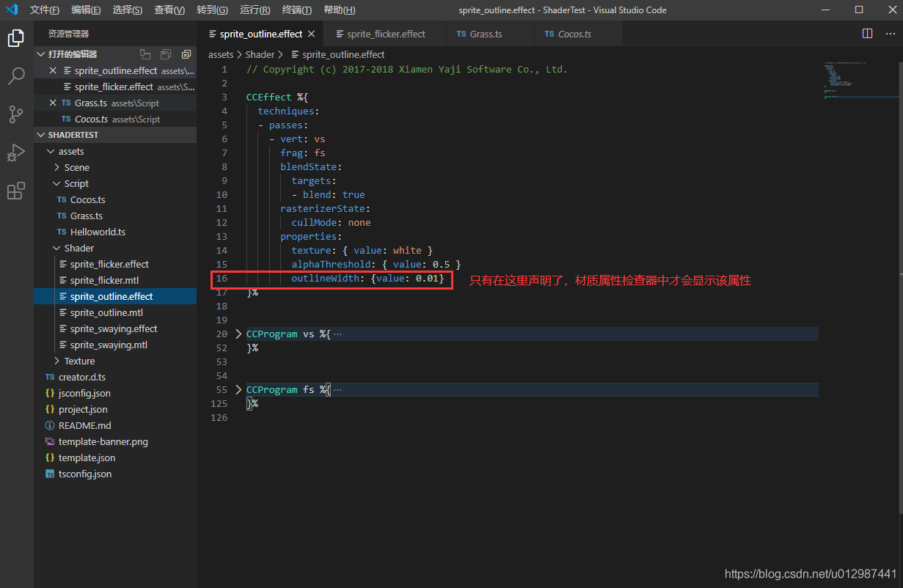The image size is (903, 588).
Task: Select the Explorer icon in Activity Bar
Action: (x=16, y=38)
